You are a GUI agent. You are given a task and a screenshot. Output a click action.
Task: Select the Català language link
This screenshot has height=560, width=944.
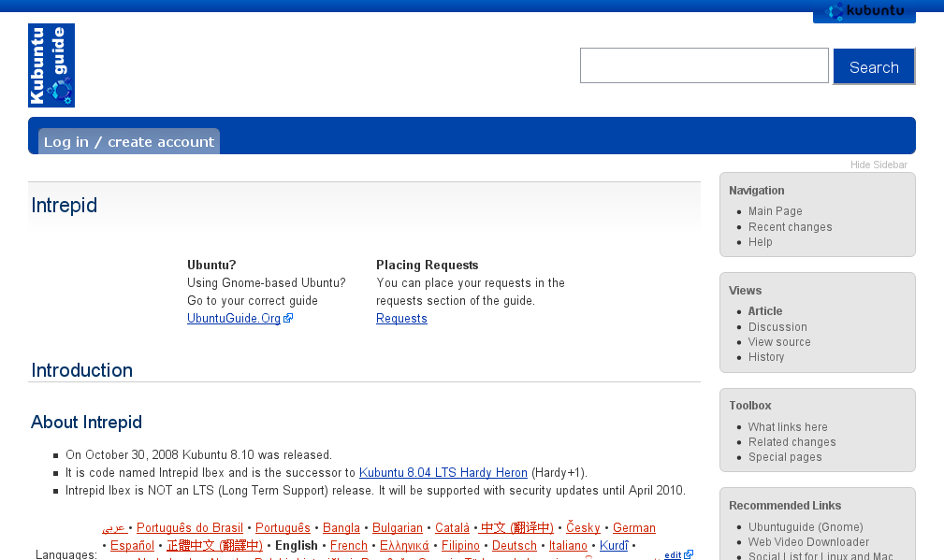tap(452, 527)
